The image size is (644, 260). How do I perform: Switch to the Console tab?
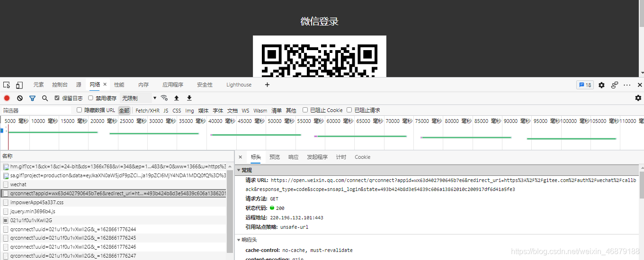(60, 85)
